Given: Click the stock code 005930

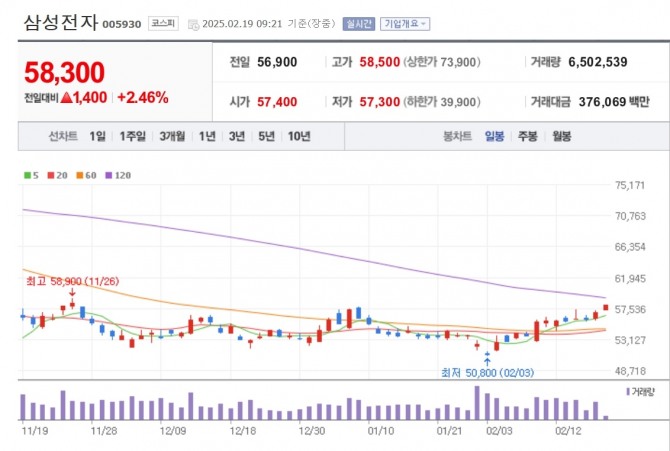Looking at the screenshot, I should (122, 24).
